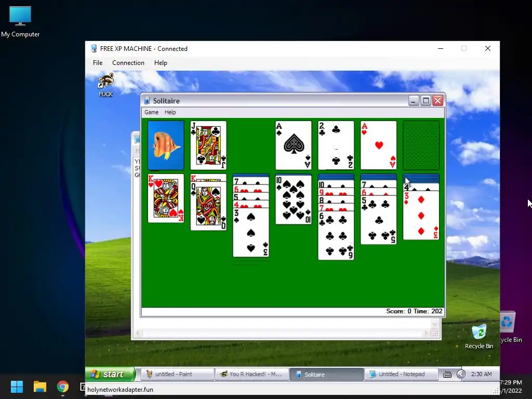Select the 6 of clubs card
The image size is (532, 399).
336,236
